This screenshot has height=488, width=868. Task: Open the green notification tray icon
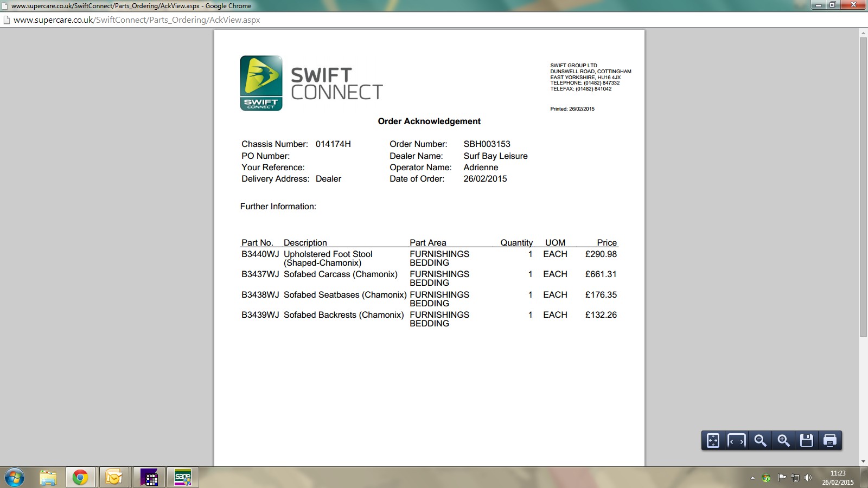click(767, 478)
